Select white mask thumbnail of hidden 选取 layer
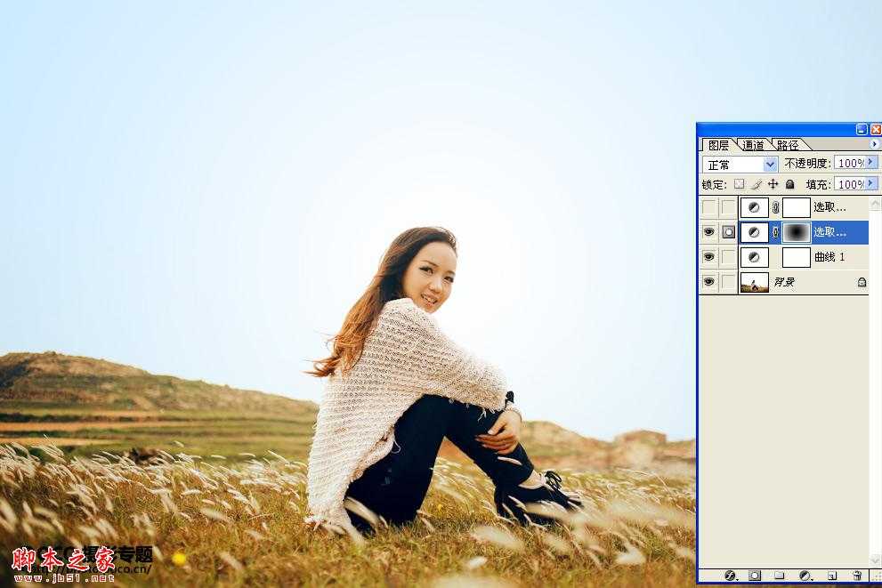 pyautogui.click(x=797, y=207)
